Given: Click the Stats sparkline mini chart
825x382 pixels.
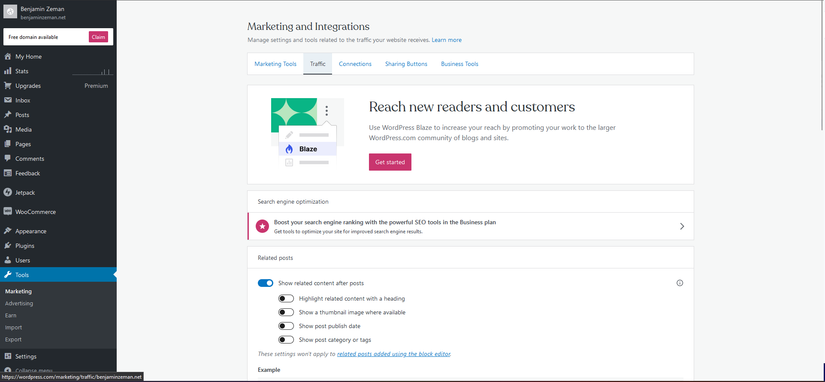Looking at the screenshot, I should tap(92, 72).
